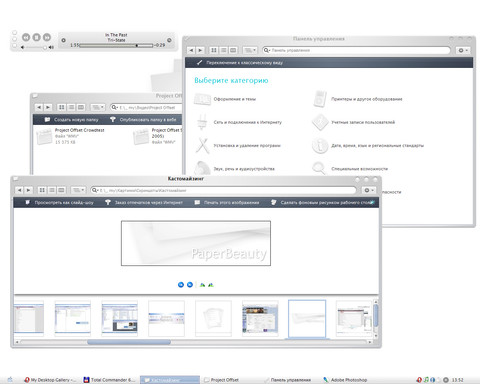Skip to next track in player
Image resolution: width=480 pixels, height=384 pixels.
[x=47, y=37]
